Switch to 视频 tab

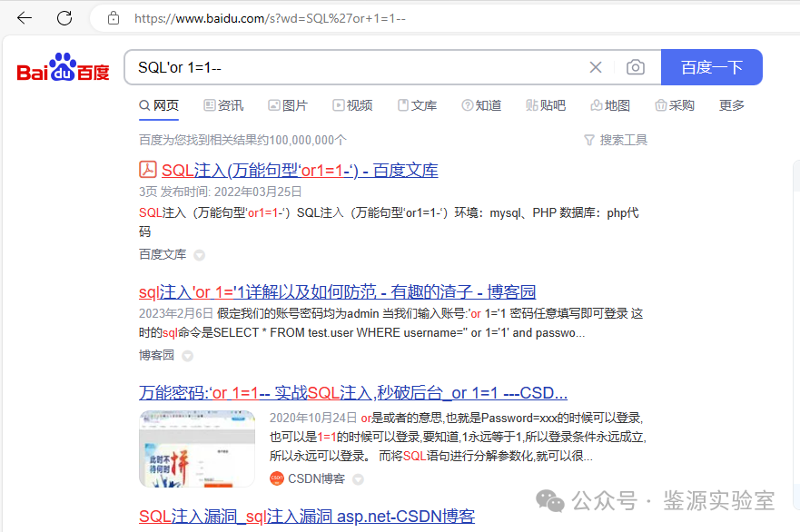tap(352, 105)
